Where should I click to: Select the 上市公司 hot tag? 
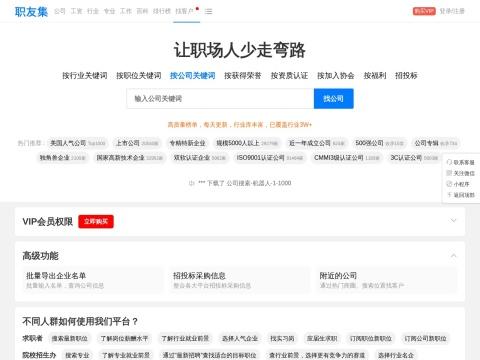point(137,143)
